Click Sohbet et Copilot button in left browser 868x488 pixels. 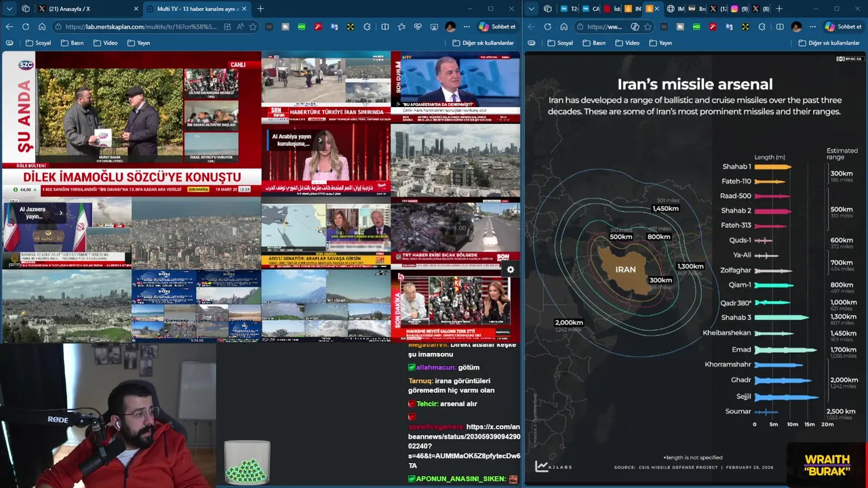click(498, 26)
